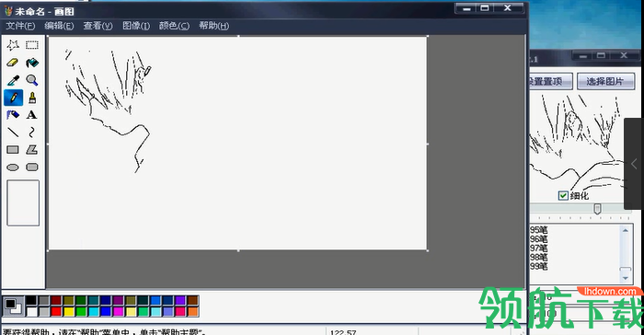Select the Rounded Rectangle tool

click(32, 167)
